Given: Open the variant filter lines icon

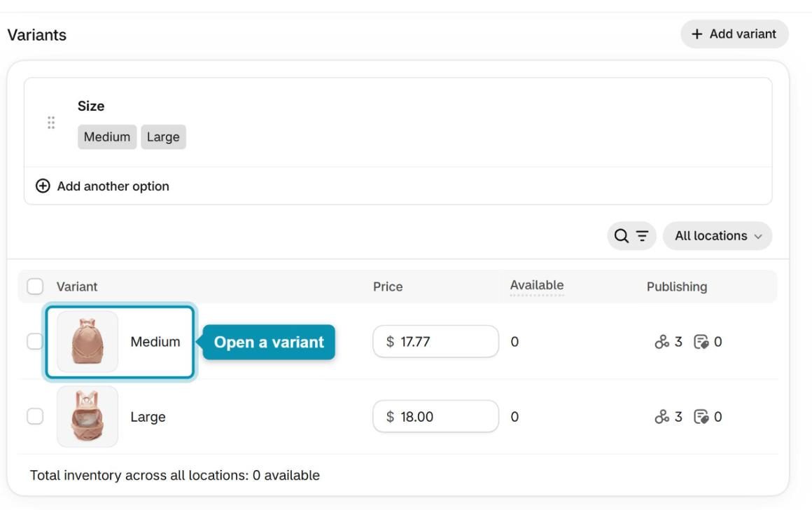Looking at the screenshot, I should click(x=642, y=236).
